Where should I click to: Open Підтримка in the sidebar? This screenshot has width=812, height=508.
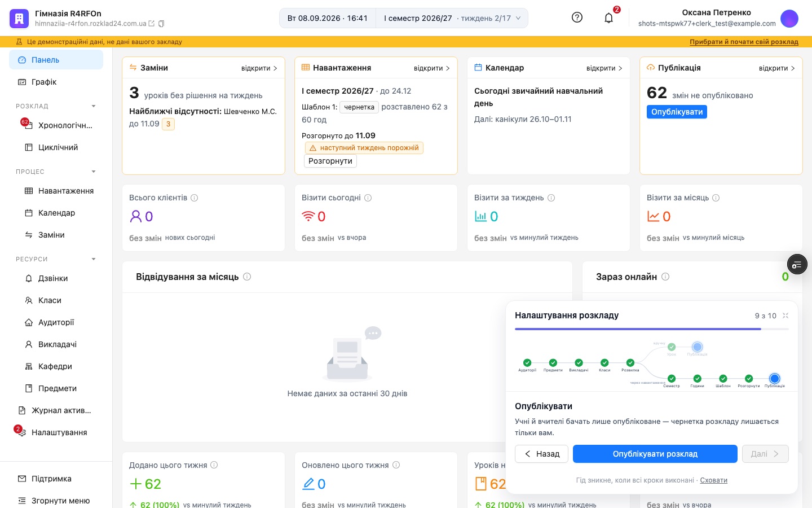pyautogui.click(x=56, y=479)
